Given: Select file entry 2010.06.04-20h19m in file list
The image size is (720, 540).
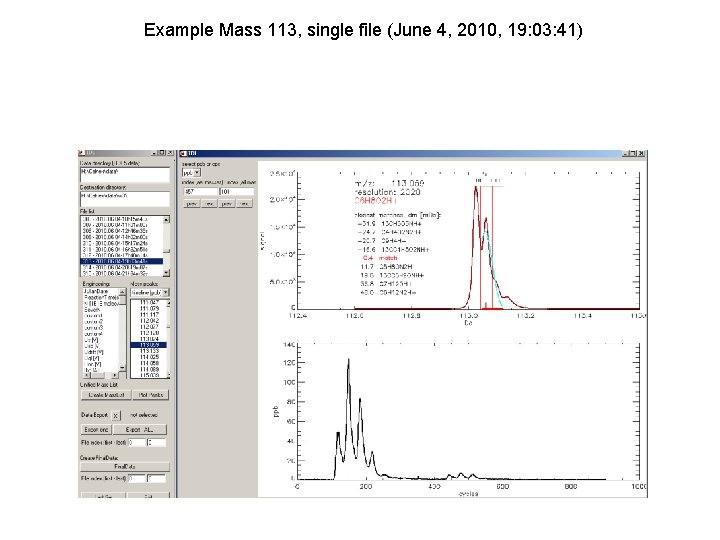Looking at the screenshot, I should pos(122,267).
